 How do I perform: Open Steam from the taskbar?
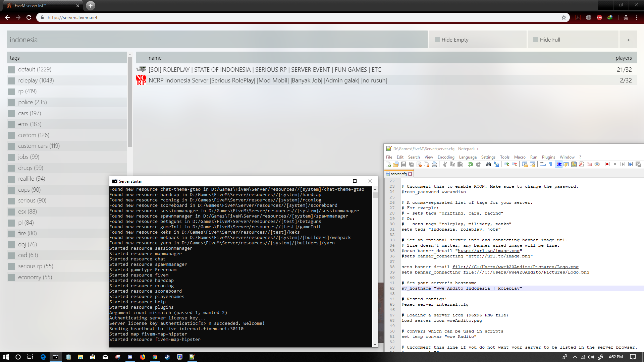(167, 357)
